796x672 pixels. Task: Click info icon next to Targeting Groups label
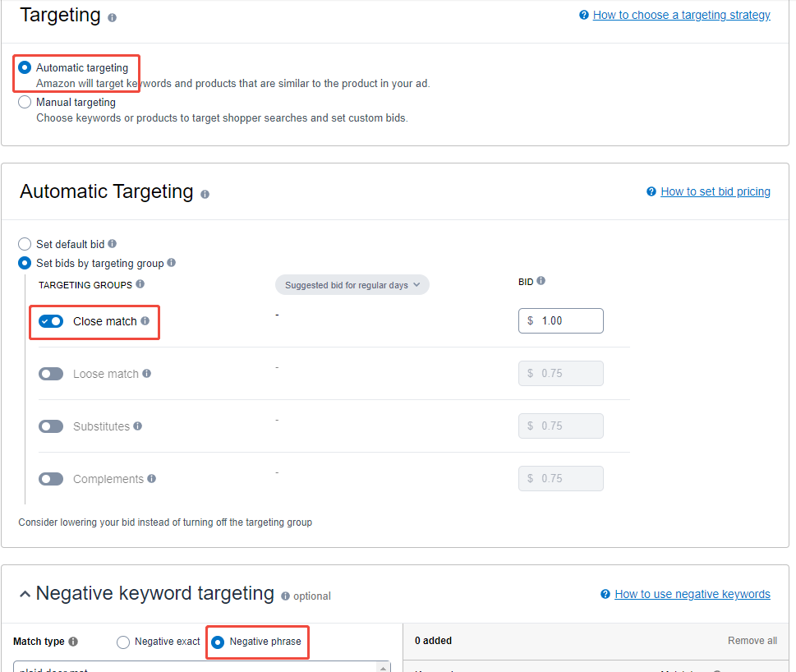(x=140, y=284)
